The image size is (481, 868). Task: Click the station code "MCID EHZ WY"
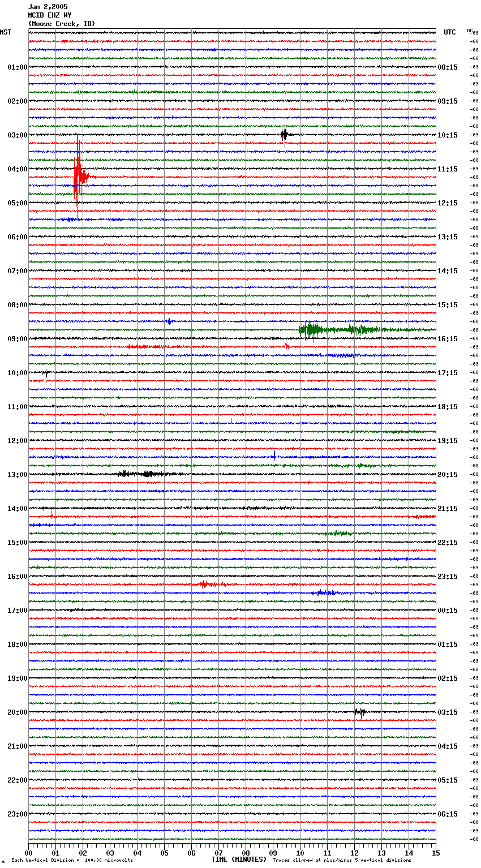(x=50, y=15)
